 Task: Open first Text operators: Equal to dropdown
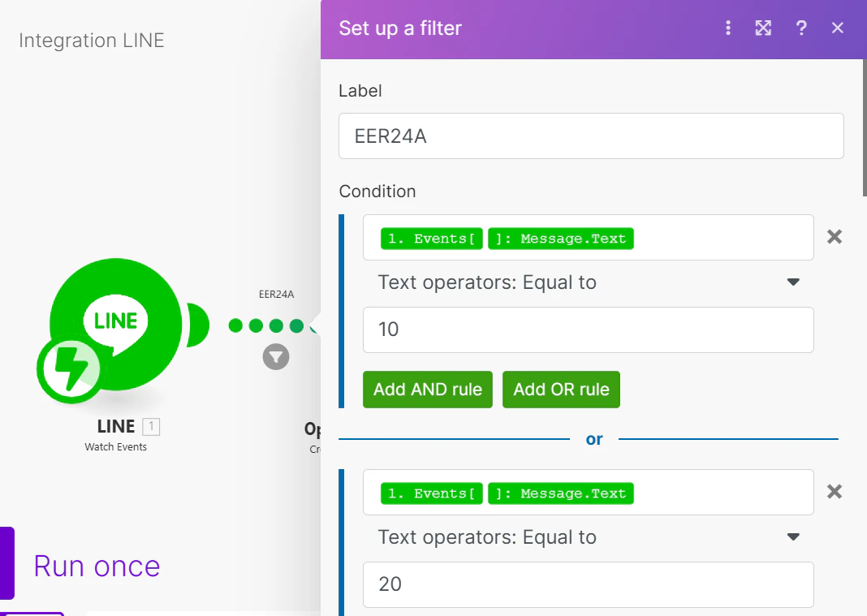click(x=589, y=282)
